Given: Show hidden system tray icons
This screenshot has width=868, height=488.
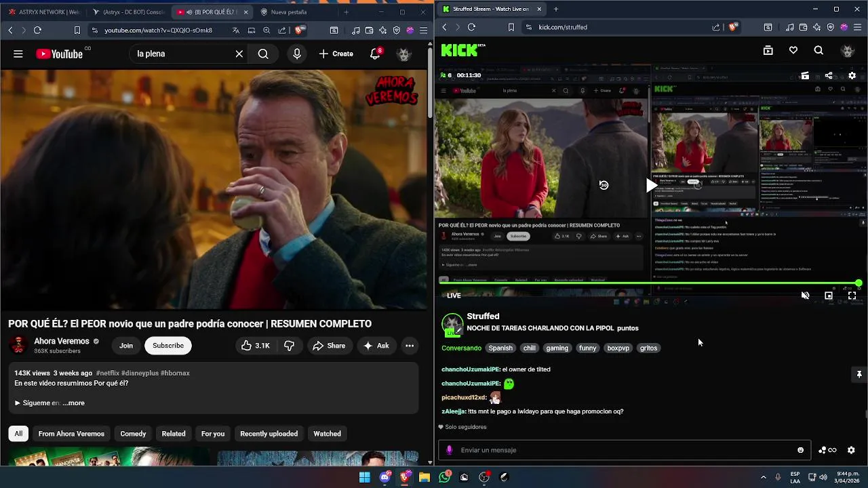Looking at the screenshot, I should tap(763, 477).
